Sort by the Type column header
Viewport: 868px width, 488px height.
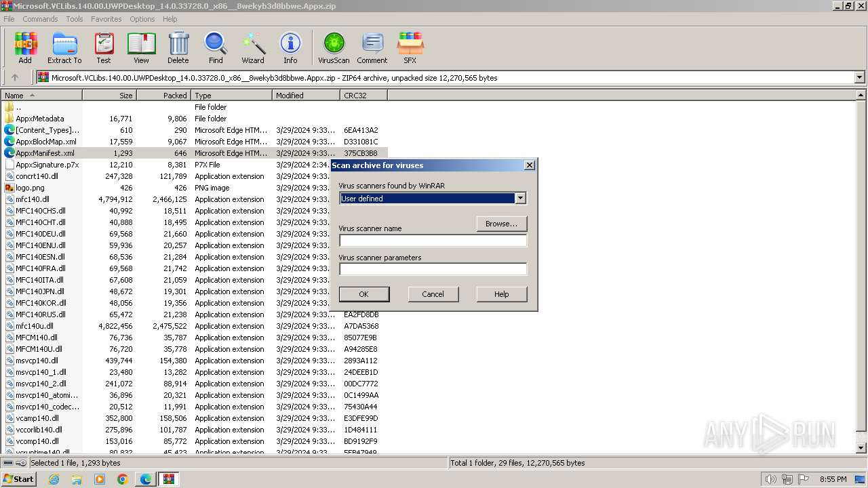(231, 96)
